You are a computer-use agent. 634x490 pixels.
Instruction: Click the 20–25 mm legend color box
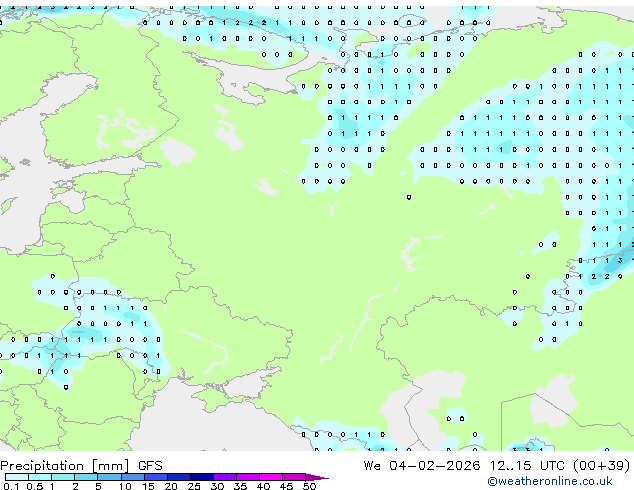(179, 477)
